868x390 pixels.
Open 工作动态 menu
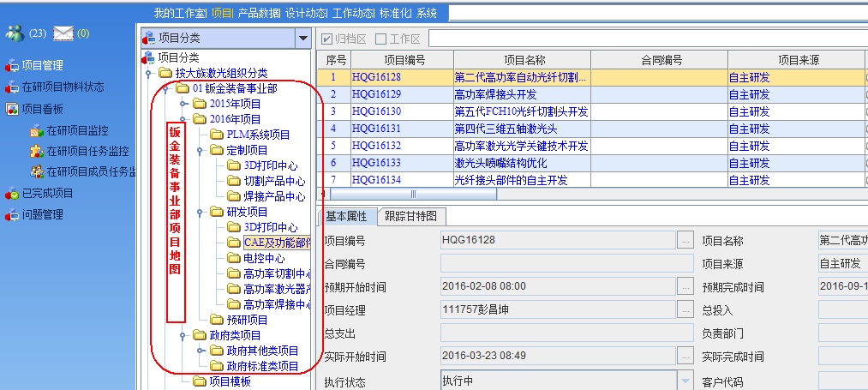353,14
